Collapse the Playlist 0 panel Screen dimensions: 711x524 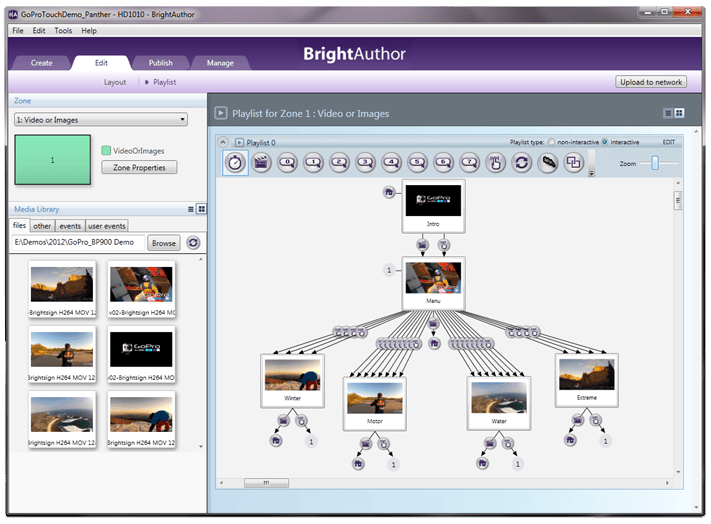(x=225, y=142)
